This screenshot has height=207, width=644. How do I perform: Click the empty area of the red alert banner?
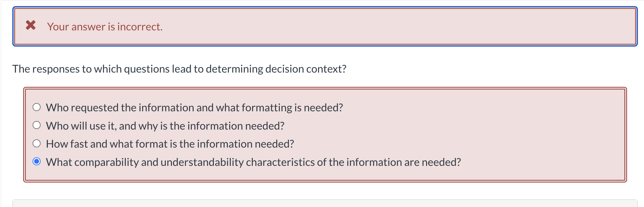404,26
